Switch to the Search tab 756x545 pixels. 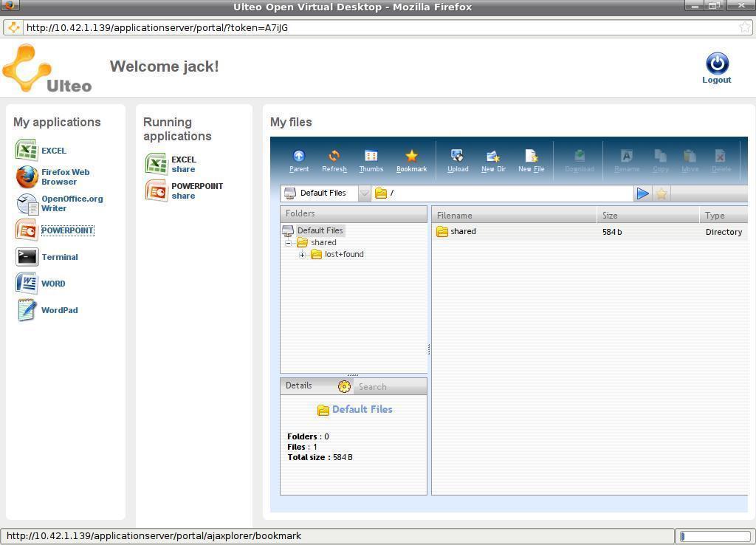372,387
